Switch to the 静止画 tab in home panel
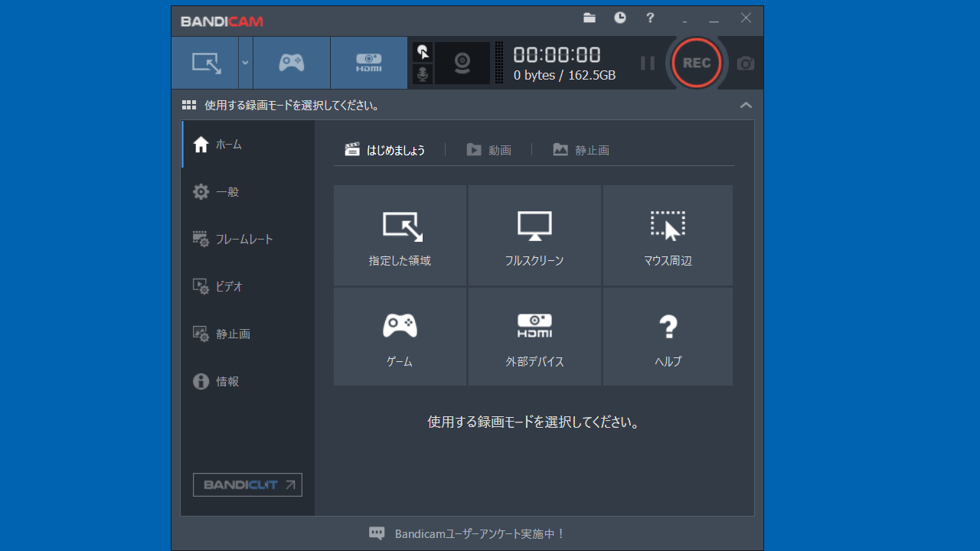 pyautogui.click(x=581, y=150)
